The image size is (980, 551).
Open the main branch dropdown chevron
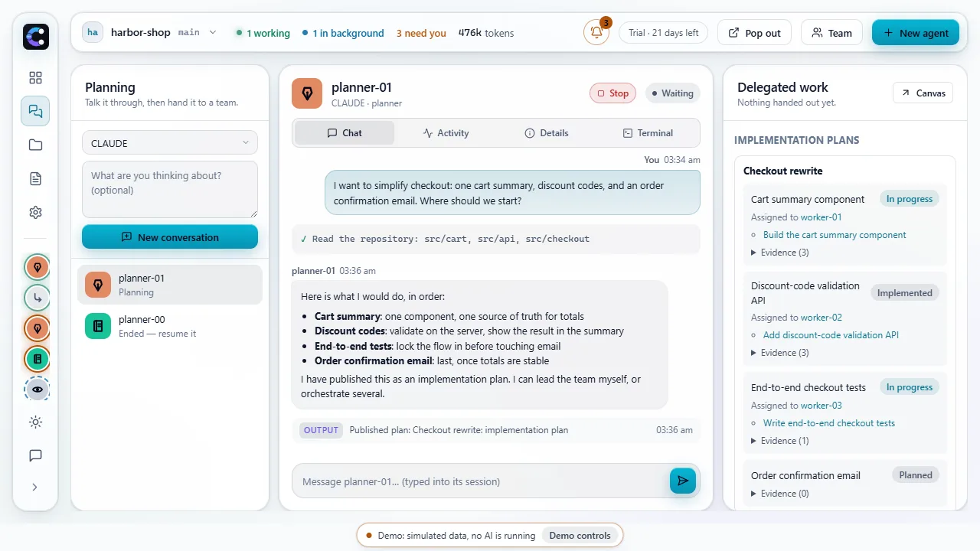coord(213,32)
